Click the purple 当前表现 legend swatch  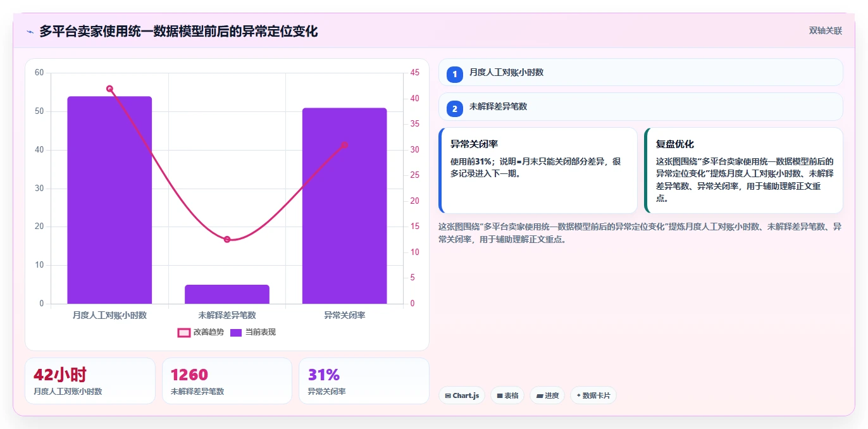point(236,332)
